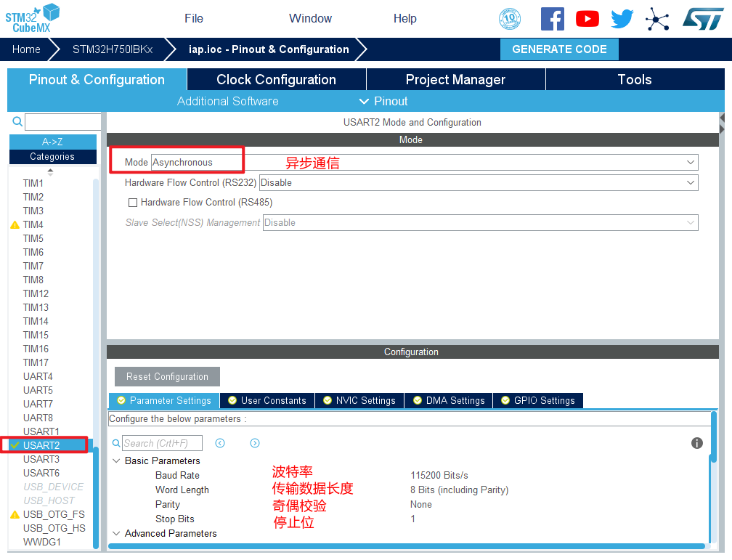Click the Reset Configuration button
732x560 pixels.
(x=167, y=377)
